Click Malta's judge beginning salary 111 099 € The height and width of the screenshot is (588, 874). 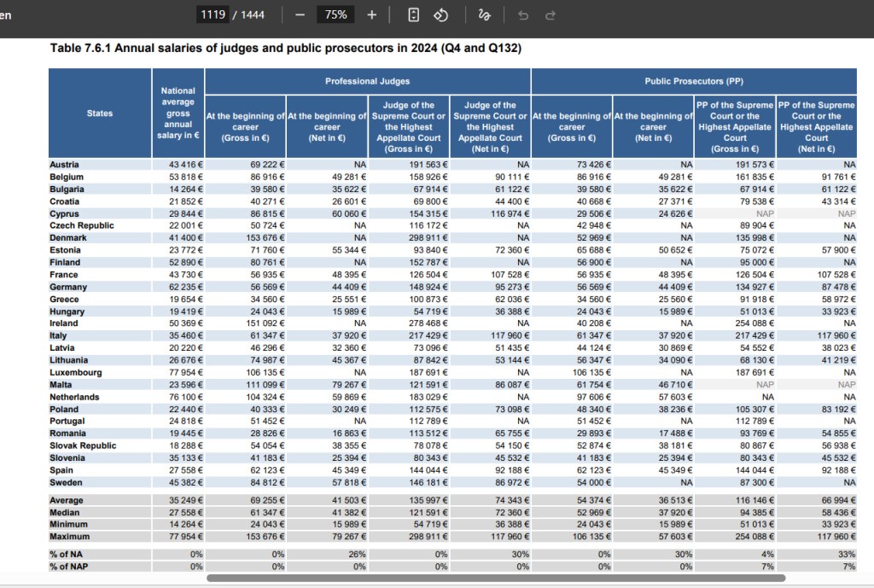(265, 384)
